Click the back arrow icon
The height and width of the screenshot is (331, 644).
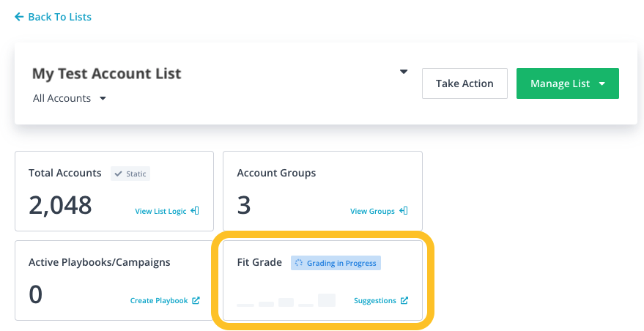click(19, 17)
